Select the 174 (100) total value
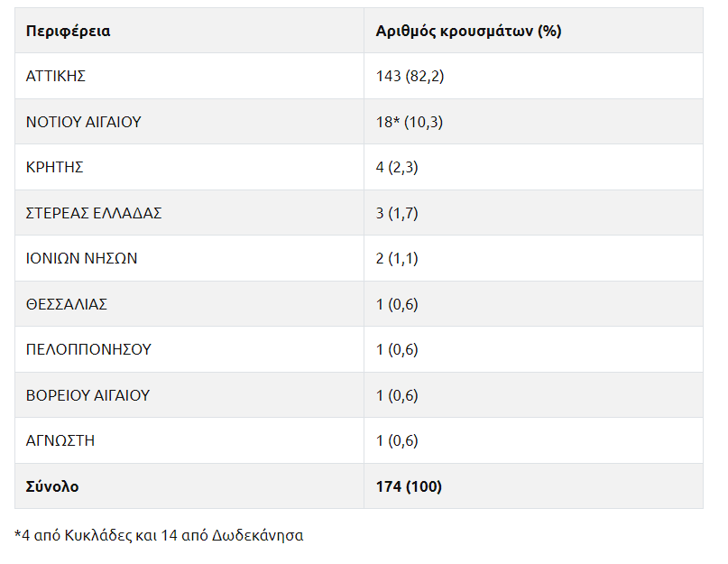 409,486
